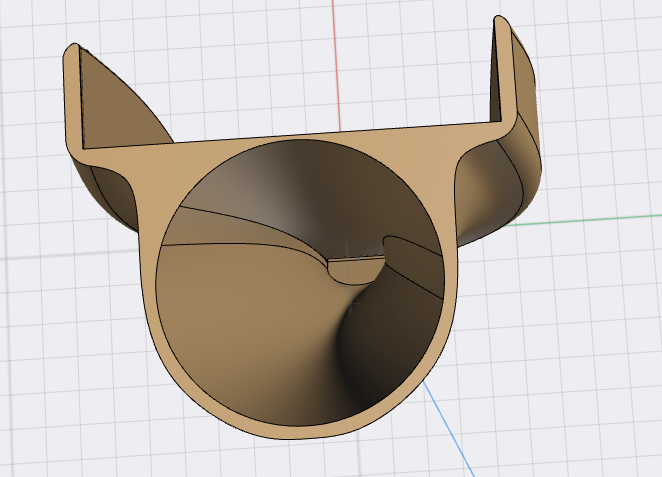
Task: Click the rounded tip of the left upright tab
Action: [73, 49]
